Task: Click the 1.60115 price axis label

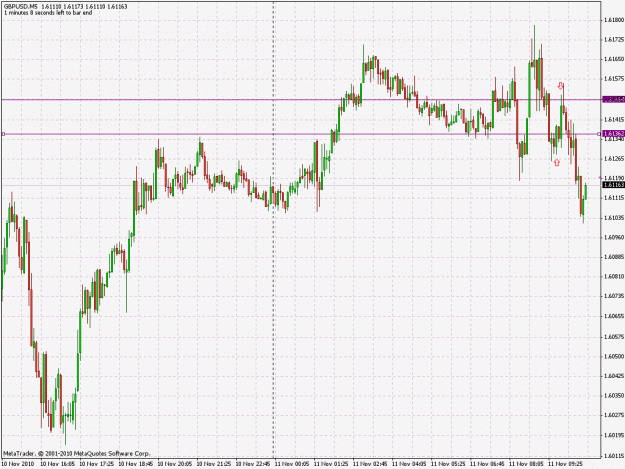Action: (x=614, y=455)
